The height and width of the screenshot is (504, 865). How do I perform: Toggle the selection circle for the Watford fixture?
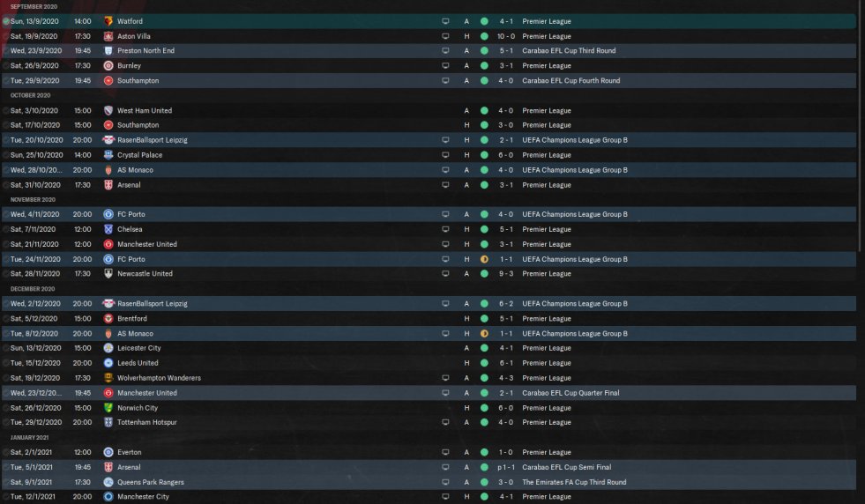click(x=5, y=21)
